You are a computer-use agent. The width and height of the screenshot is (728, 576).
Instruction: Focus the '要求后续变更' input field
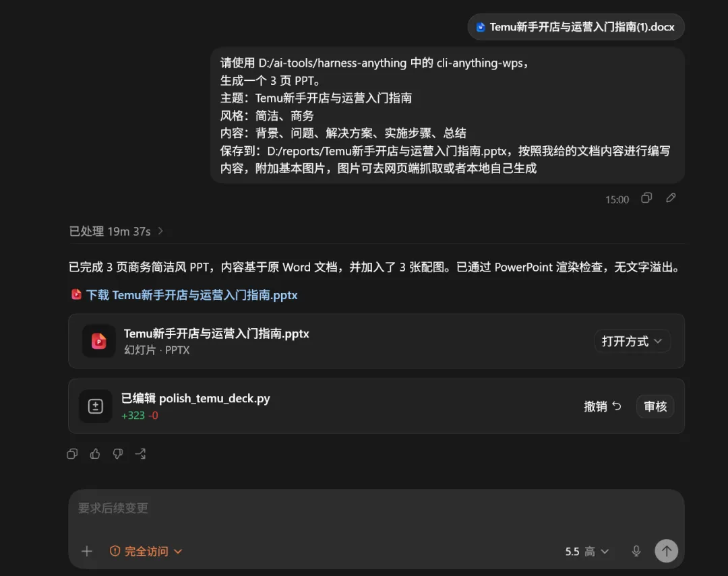click(376, 508)
